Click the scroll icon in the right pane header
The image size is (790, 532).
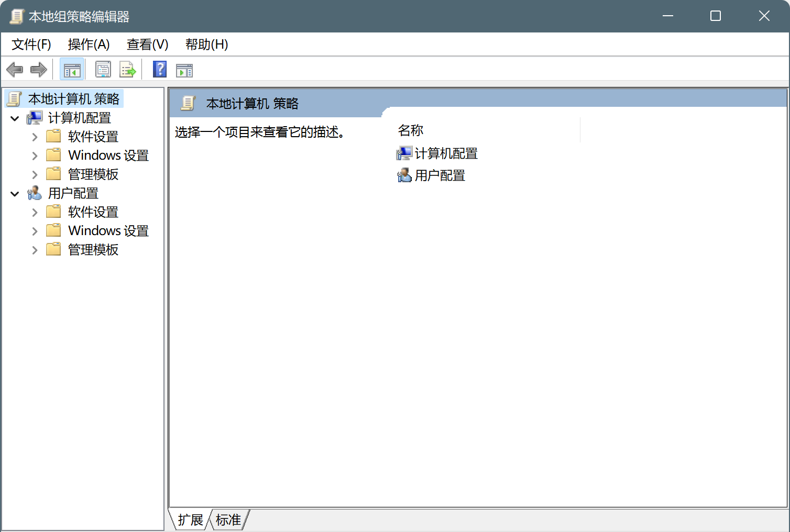point(188,103)
